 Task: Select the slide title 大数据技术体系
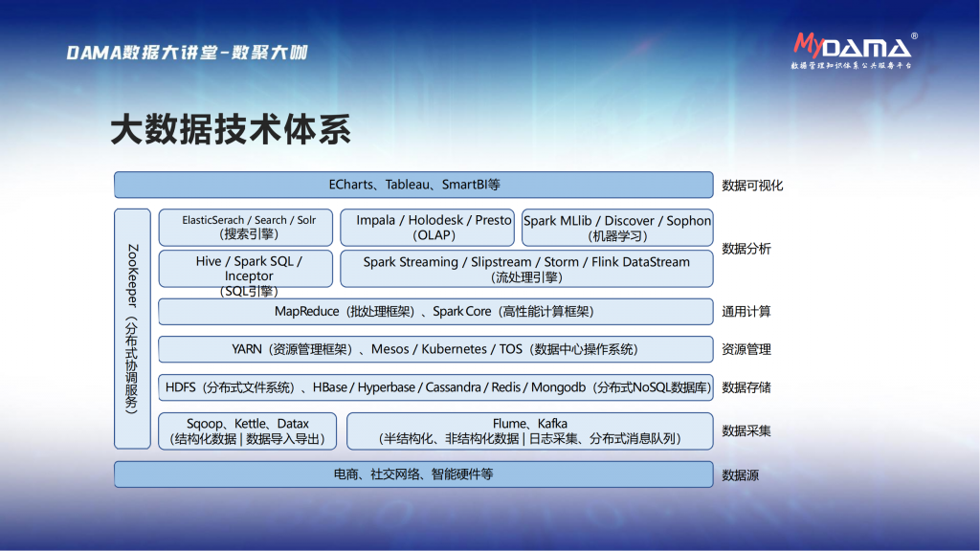[231, 129]
